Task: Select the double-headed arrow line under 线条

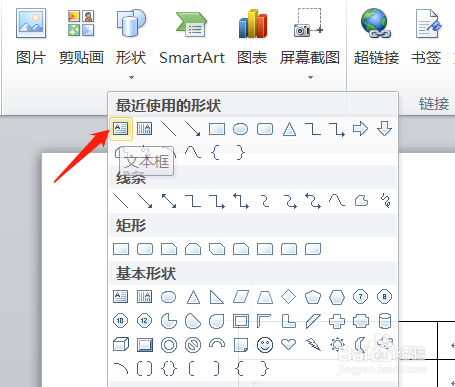Action: click(x=169, y=201)
